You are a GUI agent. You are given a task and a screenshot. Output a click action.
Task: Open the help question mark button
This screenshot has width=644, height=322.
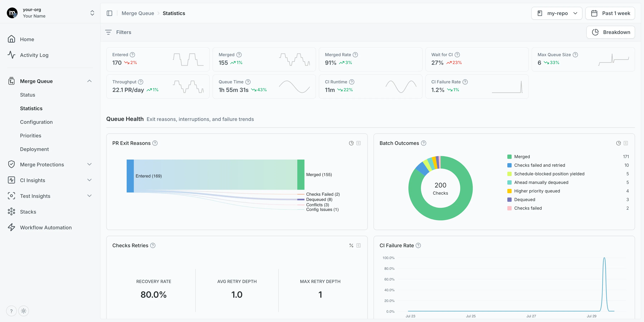11,311
